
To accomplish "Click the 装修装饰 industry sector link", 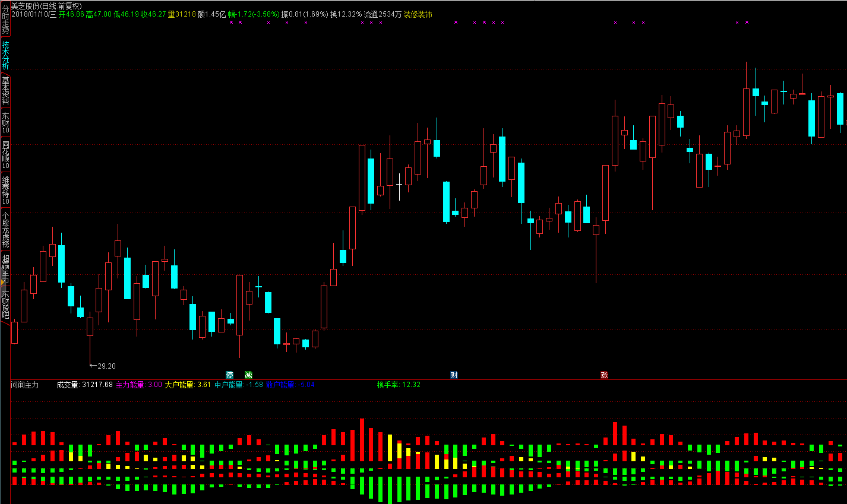I will tap(418, 14).
